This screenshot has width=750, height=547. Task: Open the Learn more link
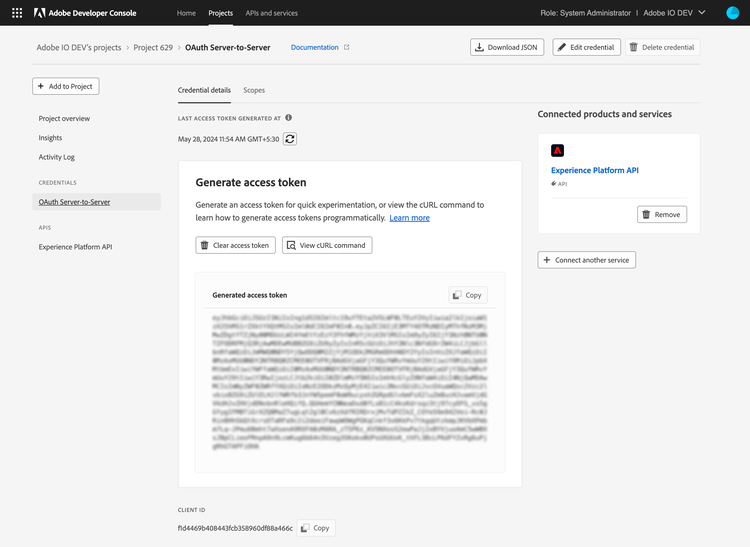click(409, 218)
